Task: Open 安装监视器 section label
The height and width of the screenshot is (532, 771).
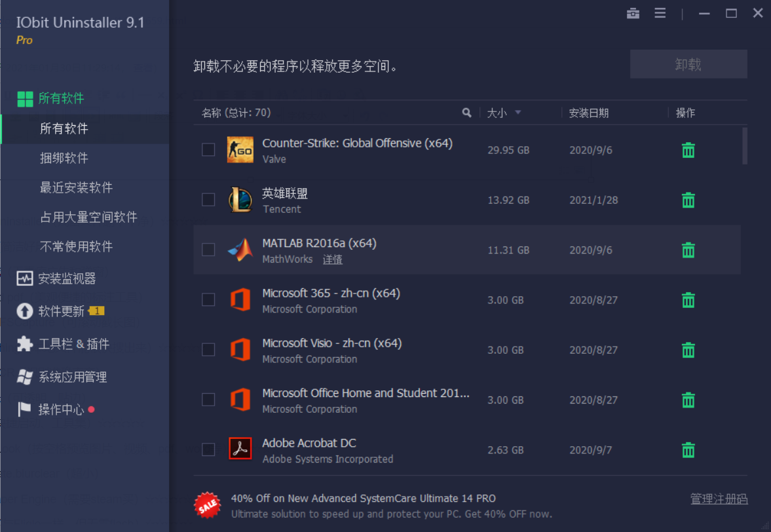Action: 67,279
